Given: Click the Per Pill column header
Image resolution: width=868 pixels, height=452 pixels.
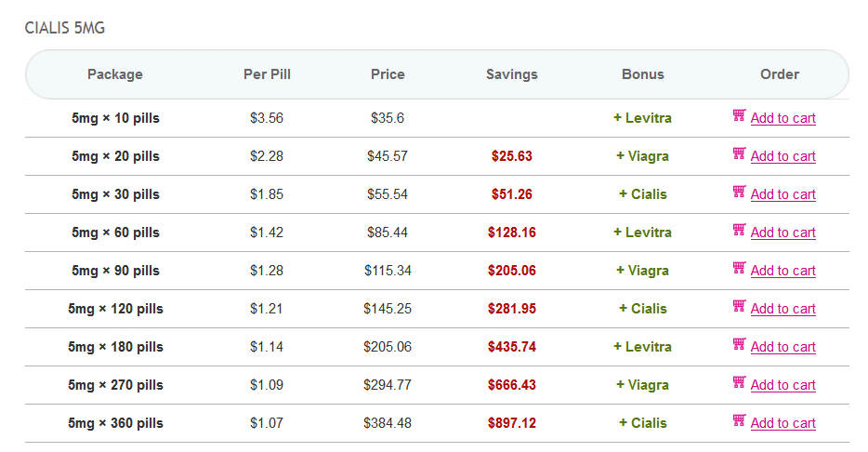Looking at the screenshot, I should tap(267, 74).
